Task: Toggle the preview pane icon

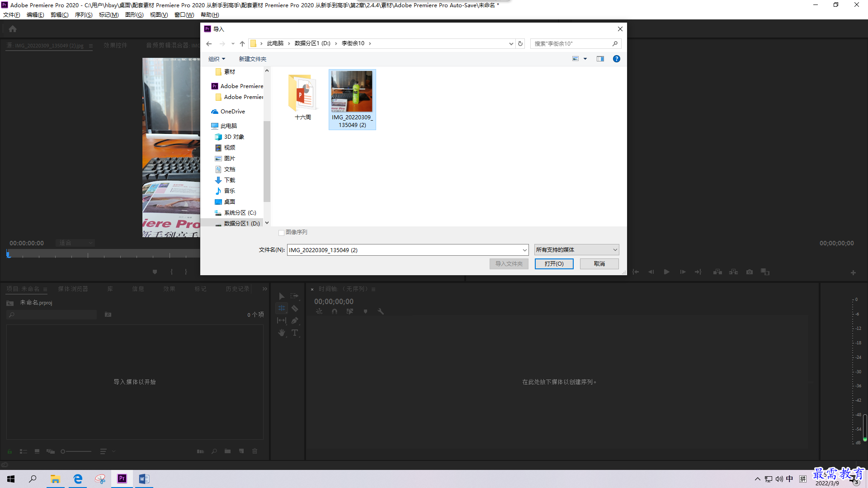Action: click(x=600, y=59)
